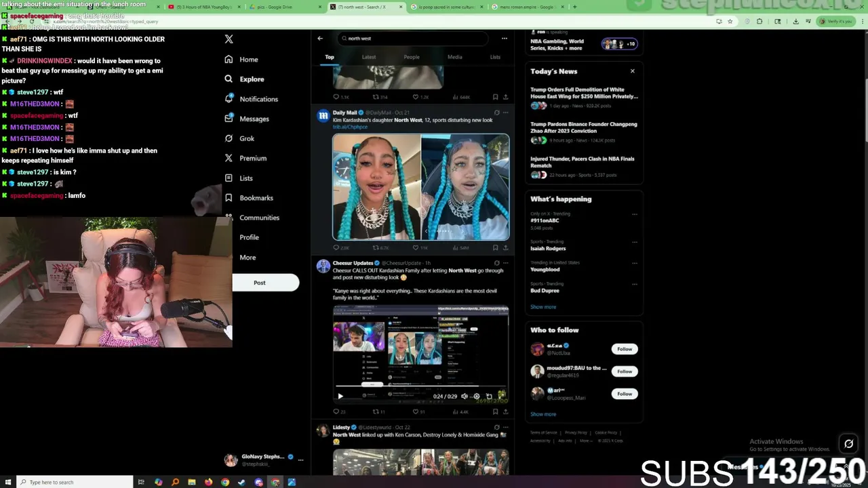
Task: Open more options on Cheesur Updates post
Action: (505, 263)
